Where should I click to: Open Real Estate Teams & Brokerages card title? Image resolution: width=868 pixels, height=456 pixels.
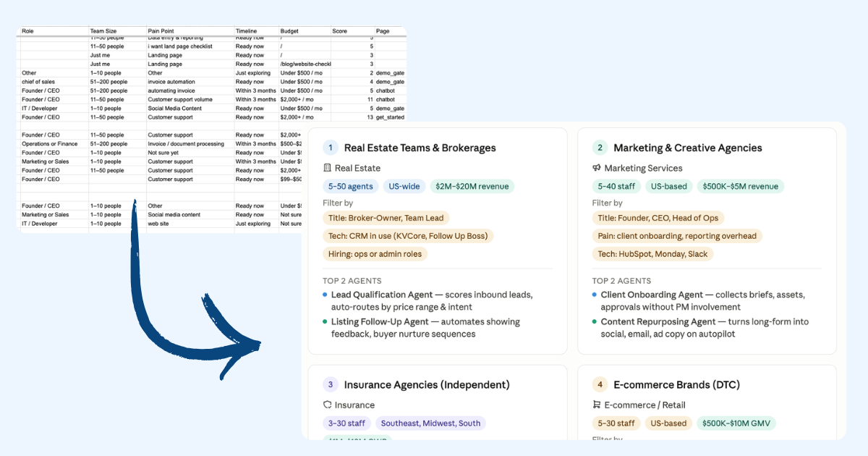(420, 148)
